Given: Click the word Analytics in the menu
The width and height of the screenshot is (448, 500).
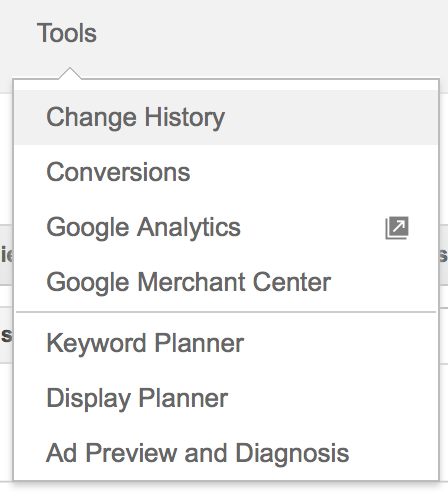Looking at the screenshot, I should click(x=189, y=229).
